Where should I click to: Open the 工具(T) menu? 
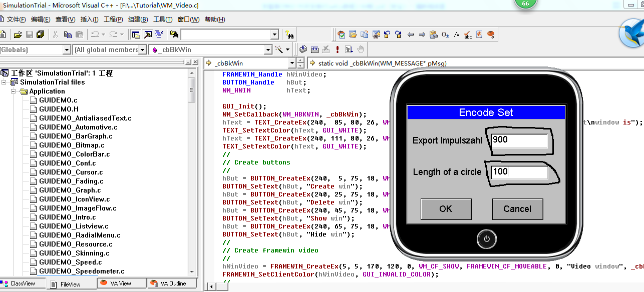tap(163, 19)
